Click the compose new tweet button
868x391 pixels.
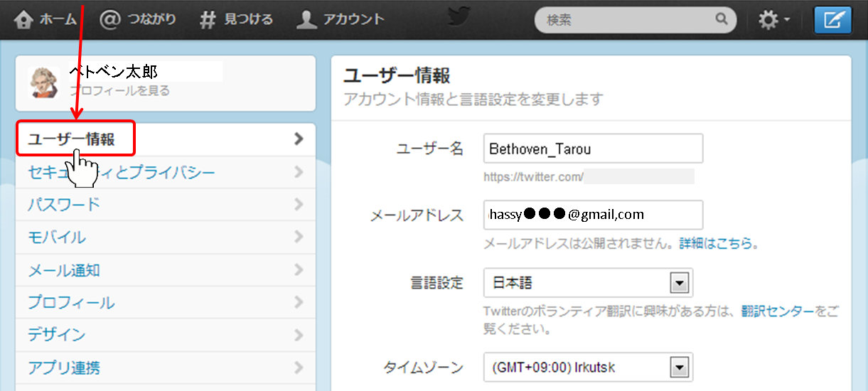pyautogui.click(x=832, y=20)
